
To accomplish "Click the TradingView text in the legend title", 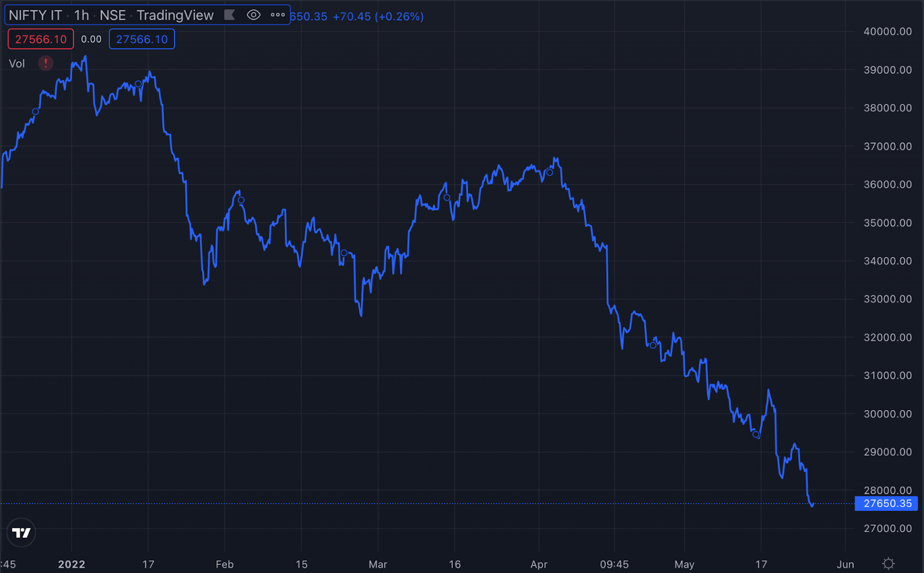I will pos(175,15).
